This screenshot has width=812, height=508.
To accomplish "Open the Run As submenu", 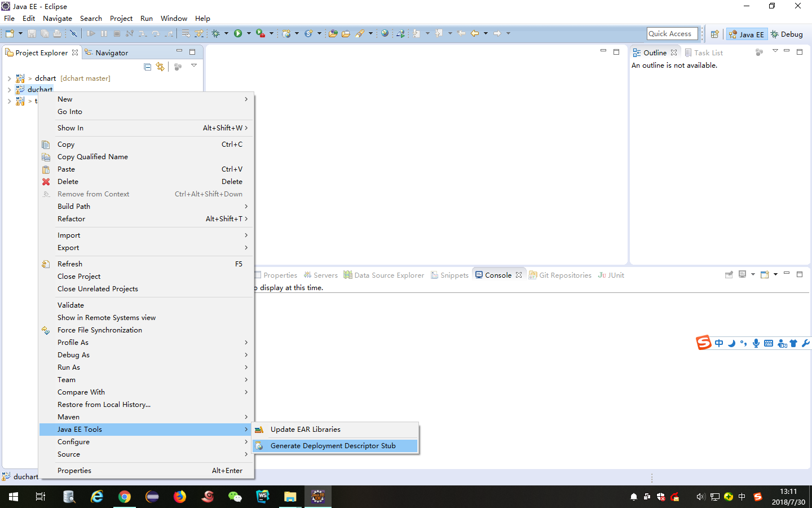I will 147,367.
